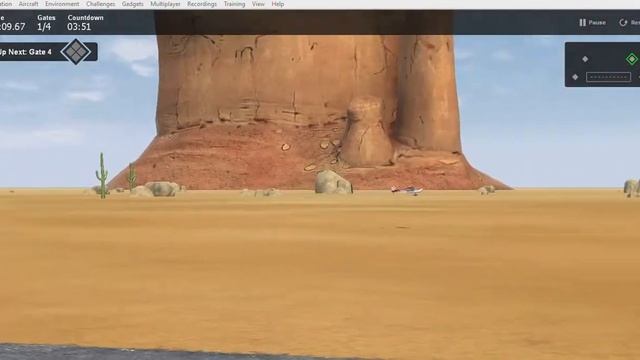The width and height of the screenshot is (640, 360).
Task: Open the Training menu
Action: 234,4
